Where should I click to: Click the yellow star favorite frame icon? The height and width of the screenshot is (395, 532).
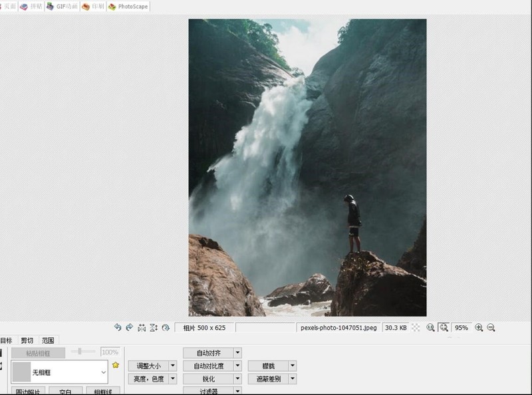click(114, 364)
